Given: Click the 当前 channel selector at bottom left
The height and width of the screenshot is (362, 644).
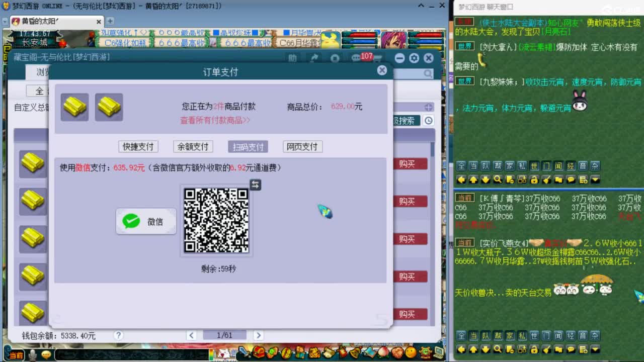Looking at the screenshot, I should click(15, 355).
